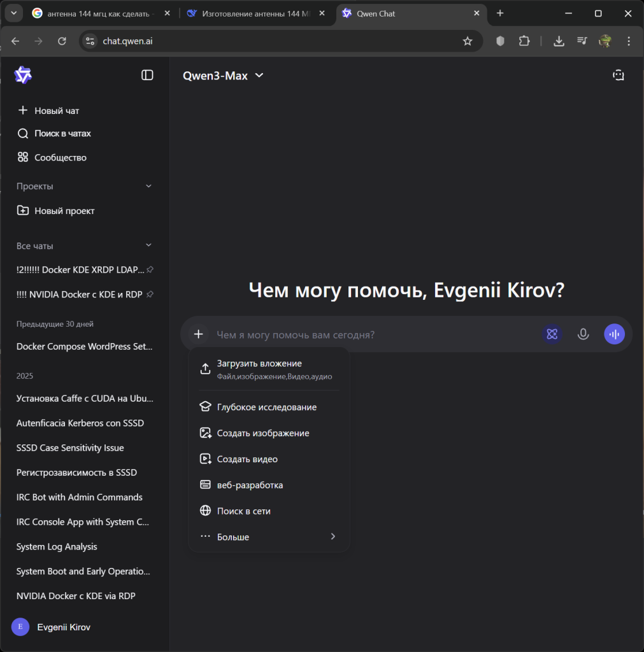Bookmark this page with the star icon

468,41
